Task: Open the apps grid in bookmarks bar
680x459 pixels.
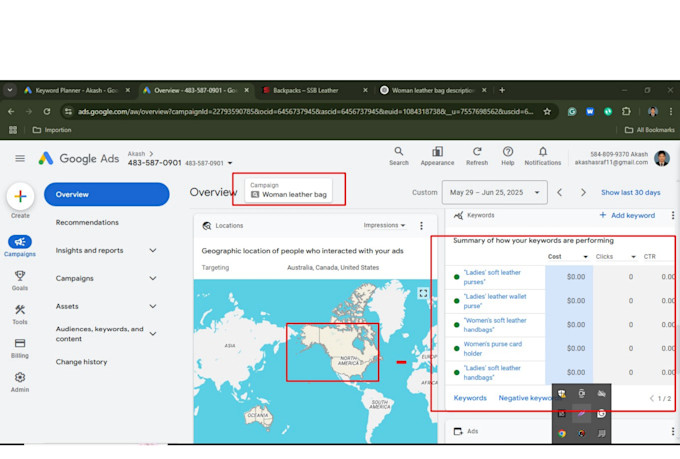Action: [x=13, y=130]
